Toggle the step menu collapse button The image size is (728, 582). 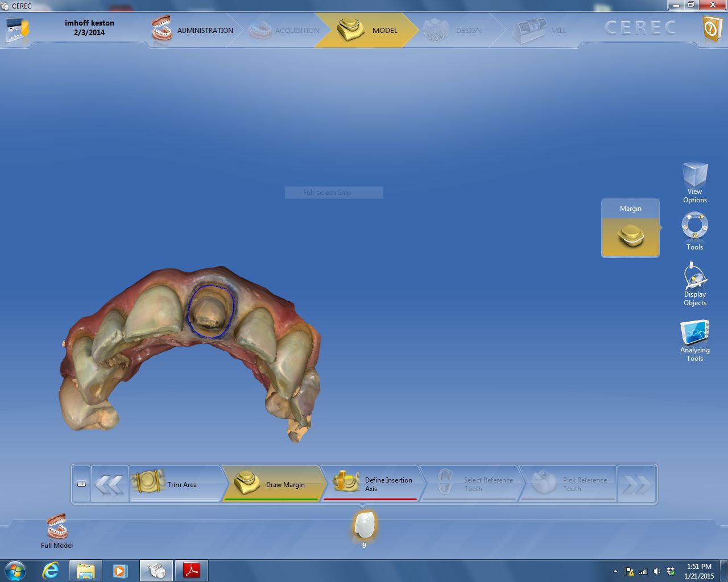click(81, 484)
